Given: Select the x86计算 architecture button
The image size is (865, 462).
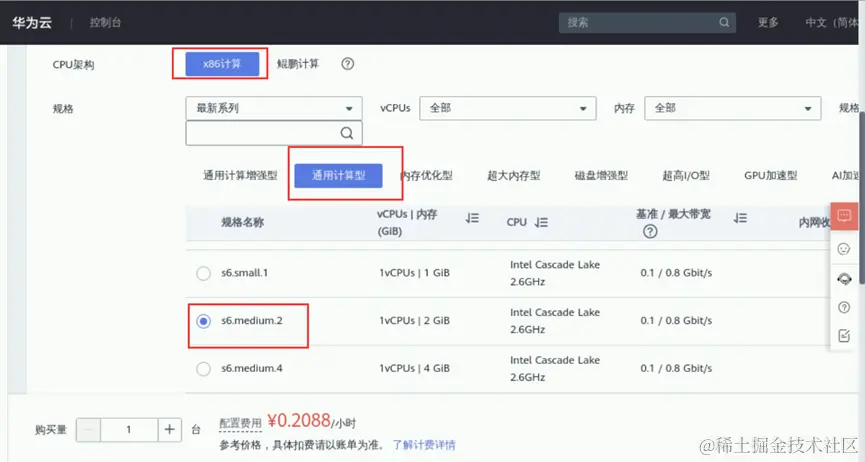Looking at the screenshot, I should [x=222, y=64].
